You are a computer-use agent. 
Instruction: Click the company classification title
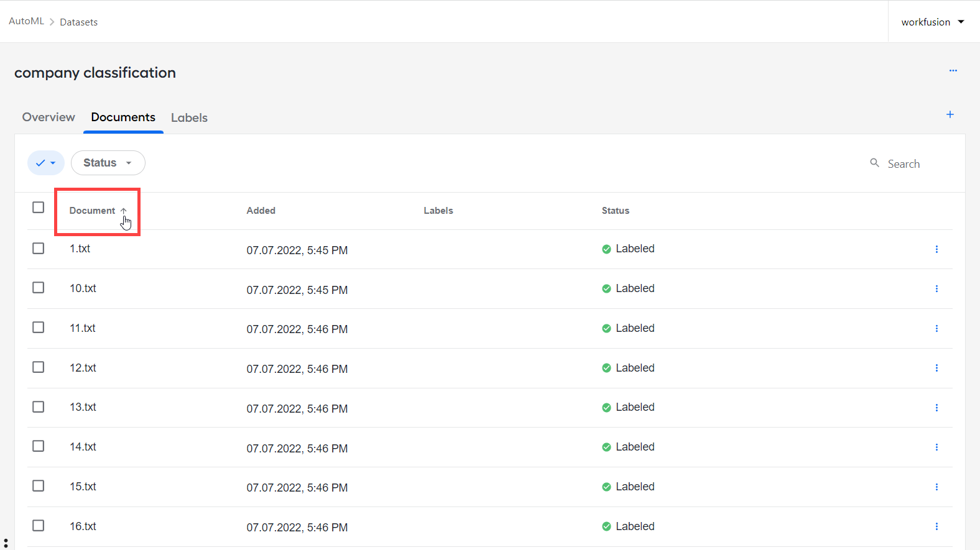[x=95, y=73]
